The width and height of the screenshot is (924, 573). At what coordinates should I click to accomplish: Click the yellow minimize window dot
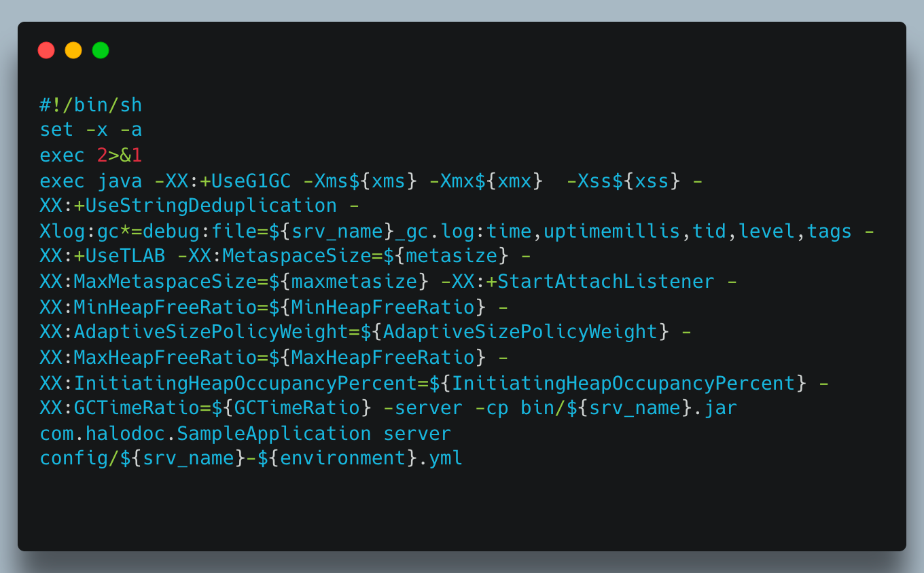pos(73,50)
